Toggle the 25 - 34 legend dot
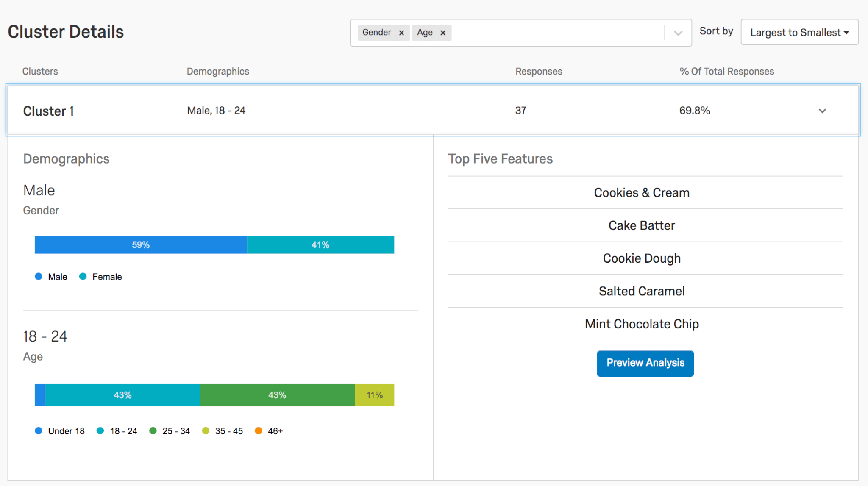The width and height of the screenshot is (868, 486). tap(153, 430)
